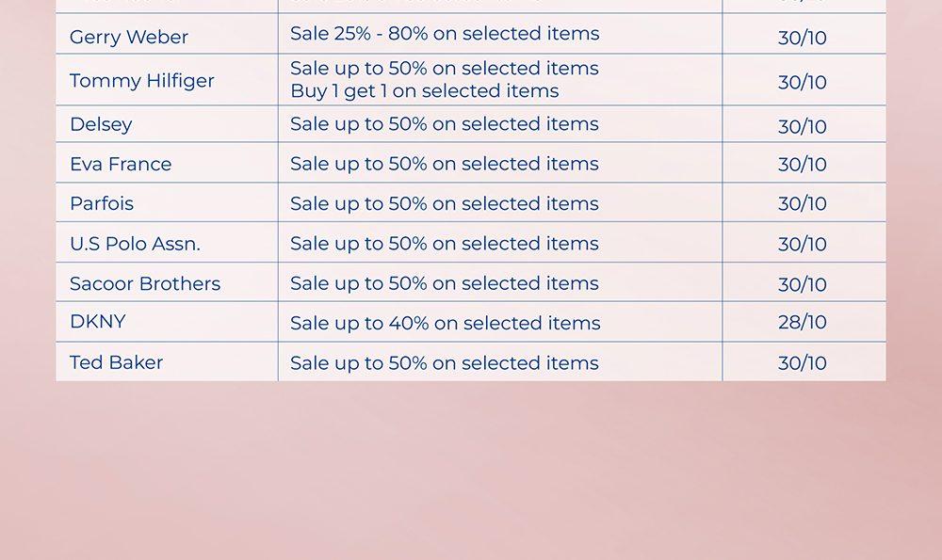Click Parfois sale up to 50% text

point(445,203)
